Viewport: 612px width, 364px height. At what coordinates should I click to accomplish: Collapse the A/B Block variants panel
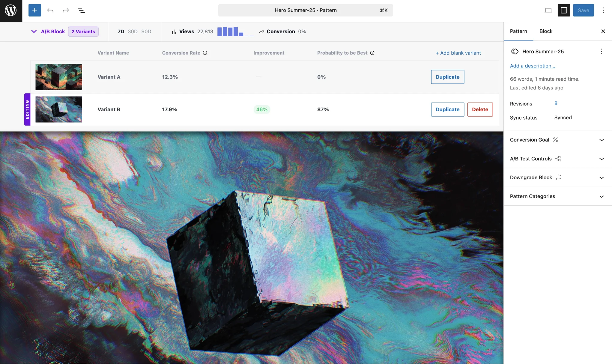pyautogui.click(x=34, y=31)
